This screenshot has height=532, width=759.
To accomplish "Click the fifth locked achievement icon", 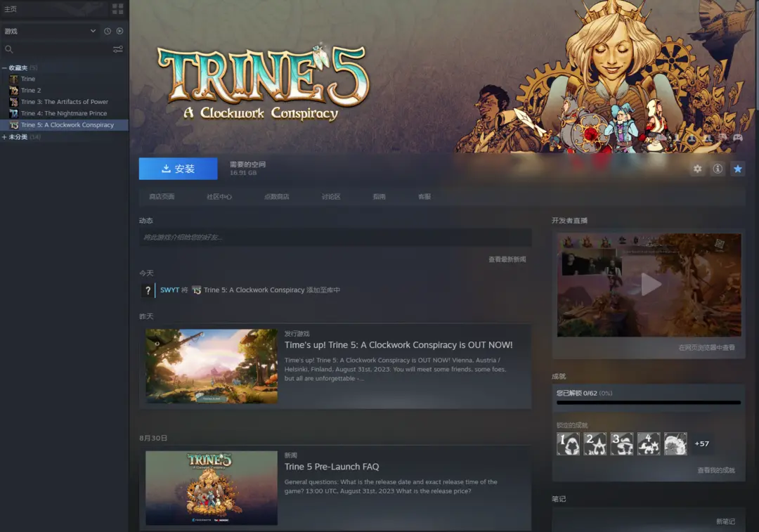I will click(675, 443).
